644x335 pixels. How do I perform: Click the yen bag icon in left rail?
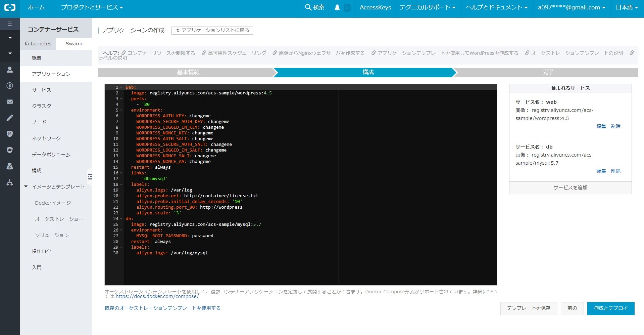[10, 166]
